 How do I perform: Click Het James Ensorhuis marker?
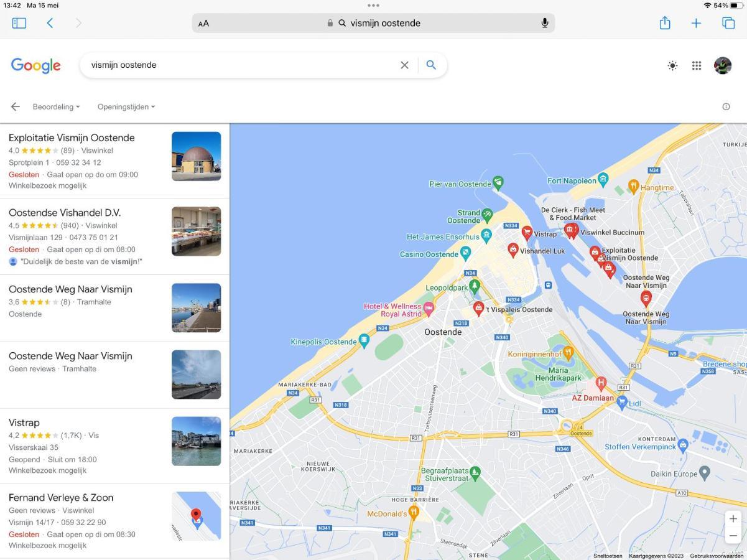[x=486, y=235]
